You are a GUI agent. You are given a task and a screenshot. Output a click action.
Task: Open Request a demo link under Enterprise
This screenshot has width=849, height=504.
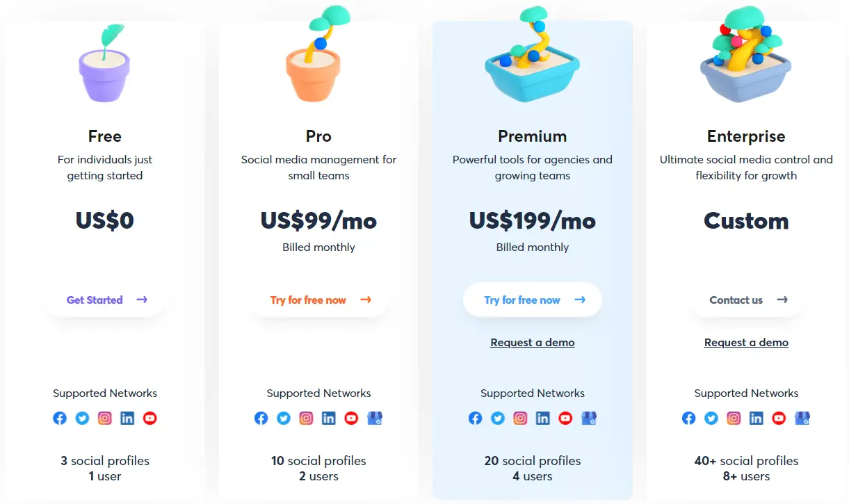pyautogui.click(x=746, y=343)
